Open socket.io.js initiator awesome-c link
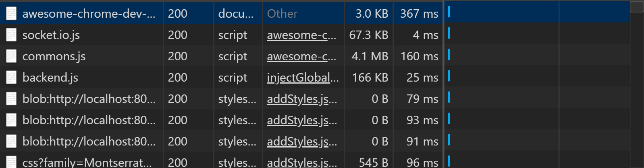Image resolution: width=644 pixels, height=168 pixels. pos(301,35)
